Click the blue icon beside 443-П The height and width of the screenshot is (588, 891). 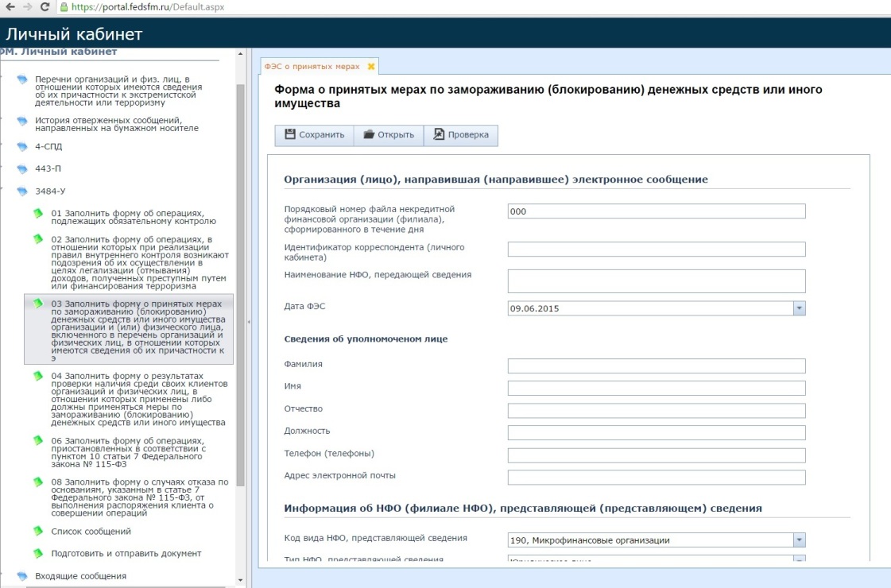coord(22,168)
